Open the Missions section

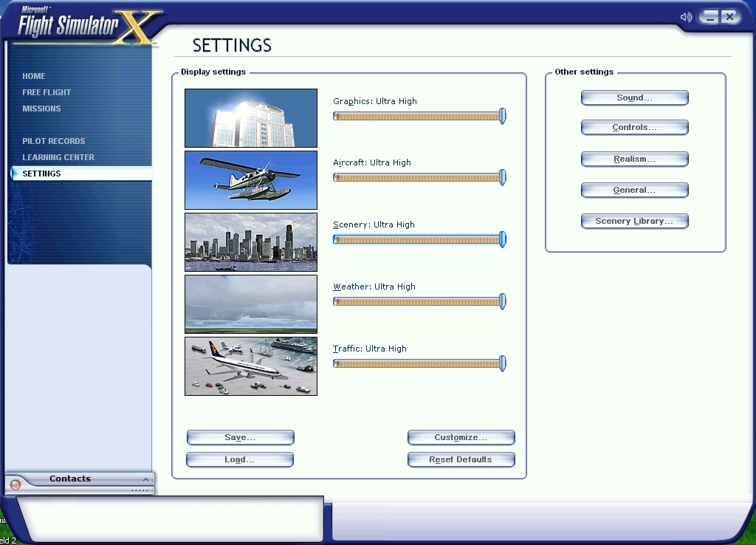(41, 109)
